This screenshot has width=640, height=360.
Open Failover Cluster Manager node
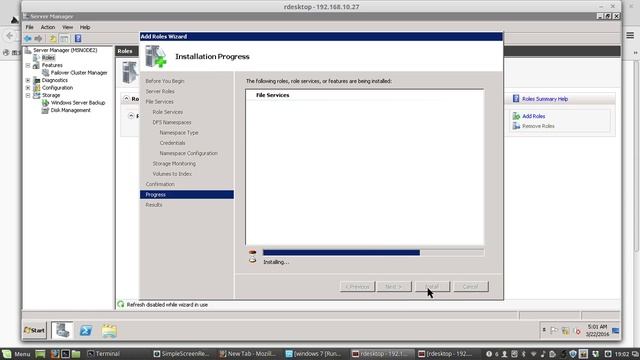[x=79, y=73]
